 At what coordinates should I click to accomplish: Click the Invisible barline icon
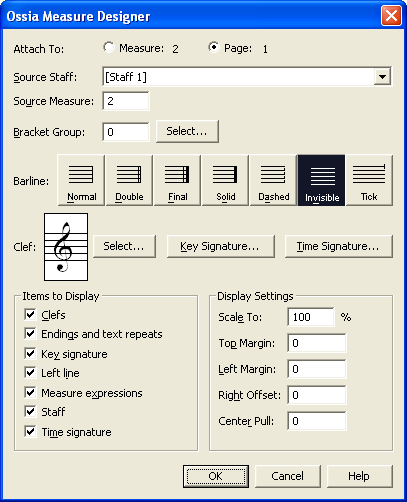coord(321,180)
